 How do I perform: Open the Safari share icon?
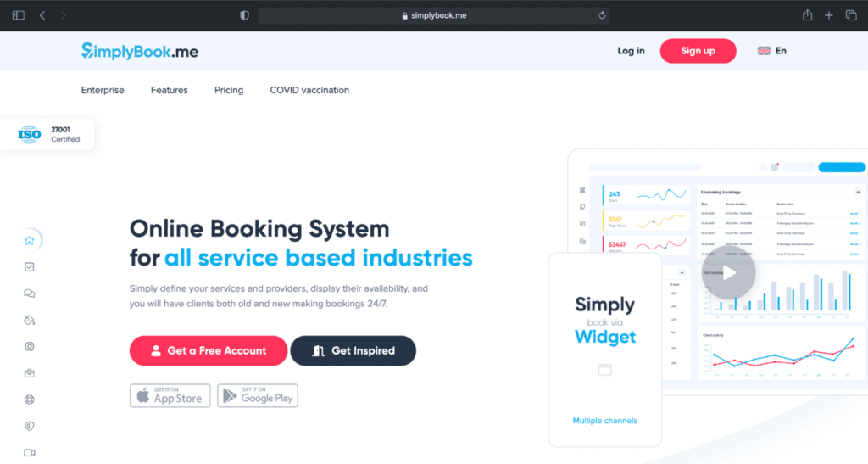808,15
